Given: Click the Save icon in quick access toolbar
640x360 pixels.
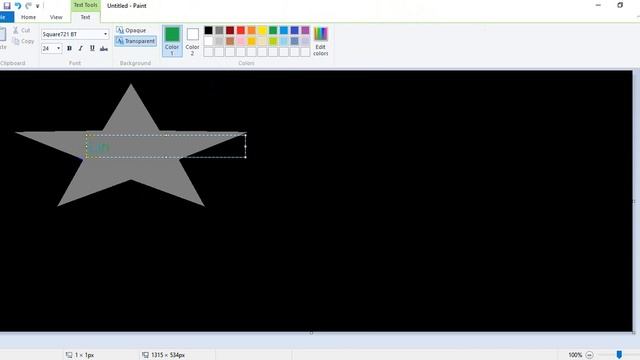Looking at the screenshot, I should pyautogui.click(x=7, y=6).
